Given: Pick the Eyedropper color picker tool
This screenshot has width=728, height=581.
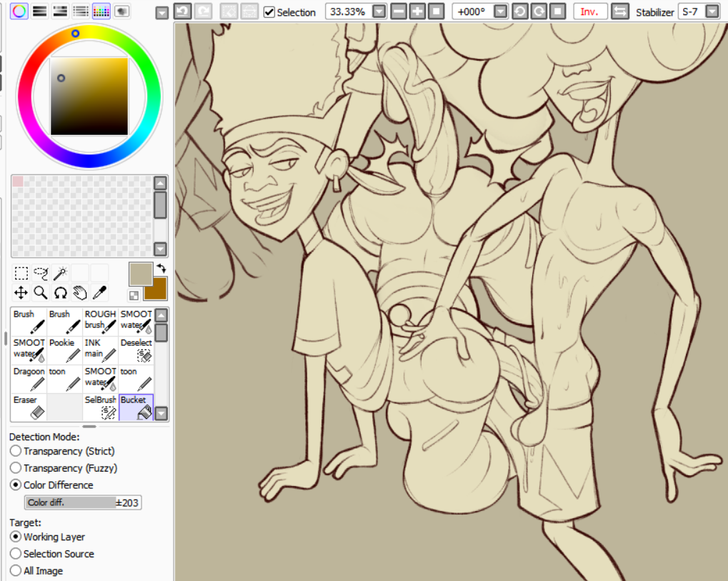Looking at the screenshot, I should pos(99,292).
